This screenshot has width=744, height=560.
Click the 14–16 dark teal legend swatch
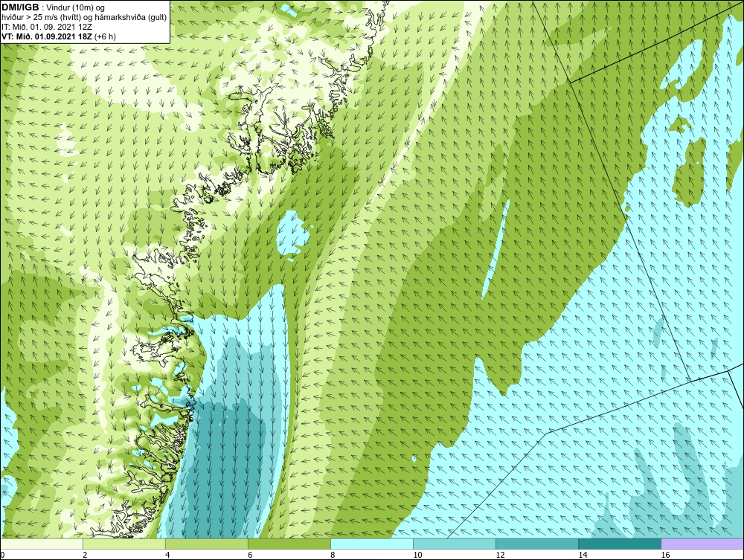[x=620, y=544]
